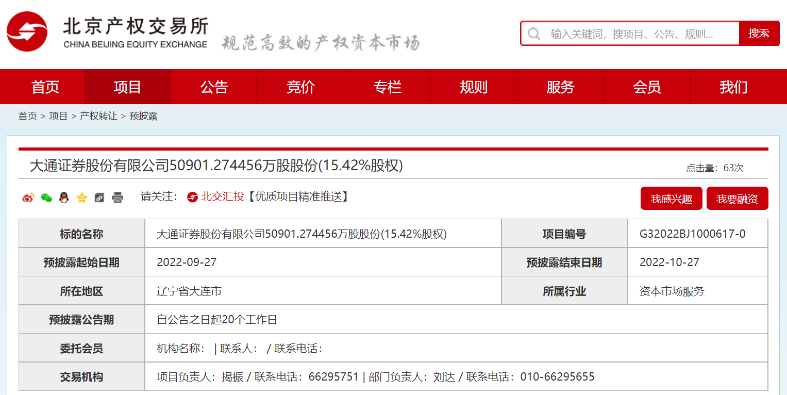
Task: Click the printer icon
Action: [x=117, y=198]
